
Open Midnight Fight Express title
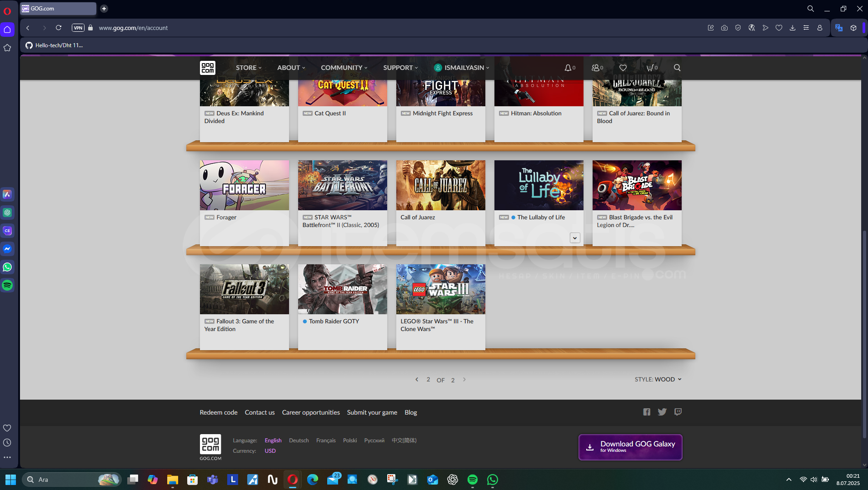tap(443, 114)
